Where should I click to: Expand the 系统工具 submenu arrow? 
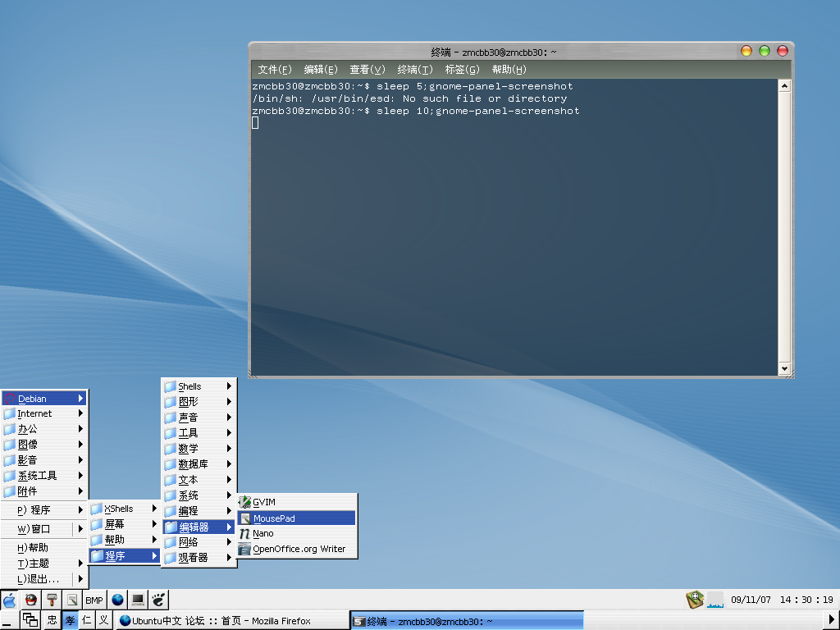pos(80,475)
